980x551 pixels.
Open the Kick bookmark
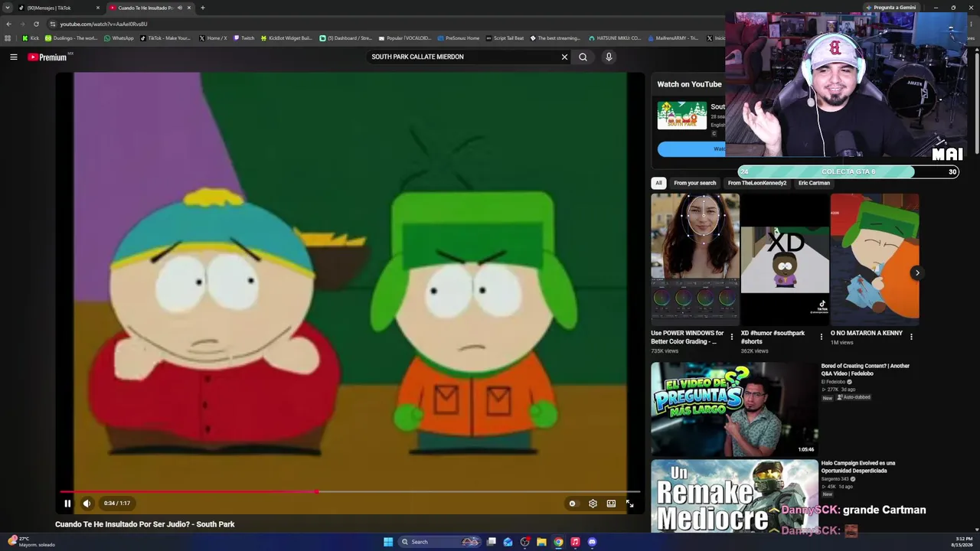31,38
